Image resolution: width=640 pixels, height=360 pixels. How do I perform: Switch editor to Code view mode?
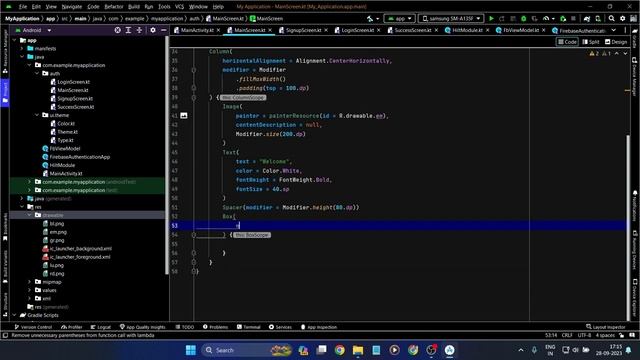(x=567, y=42)
